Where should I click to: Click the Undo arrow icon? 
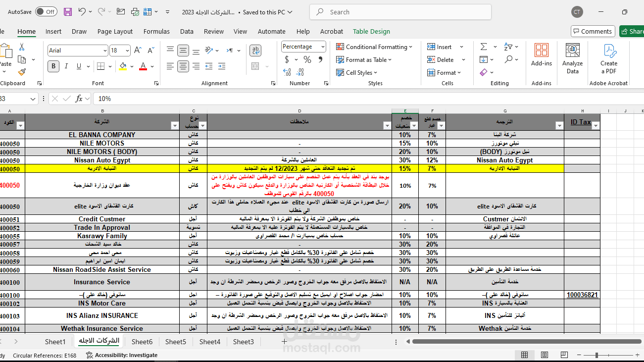[x=82, y=12]
